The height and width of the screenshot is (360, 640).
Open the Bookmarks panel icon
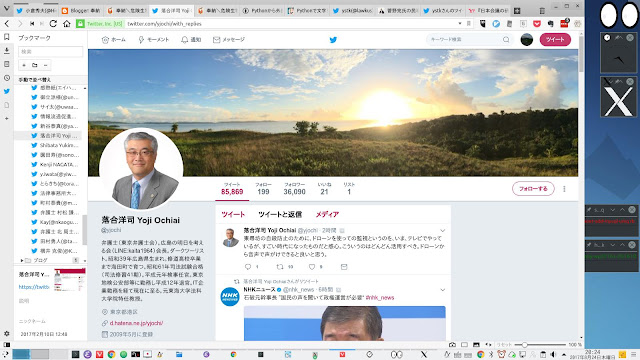(x=7, y=37)
